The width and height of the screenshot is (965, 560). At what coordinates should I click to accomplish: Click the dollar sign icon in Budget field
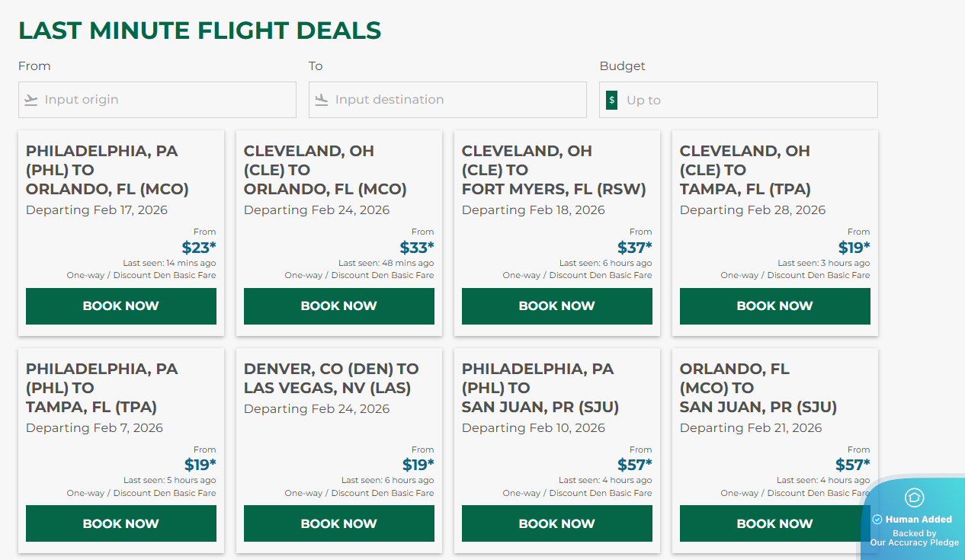(x=612, y=100)
